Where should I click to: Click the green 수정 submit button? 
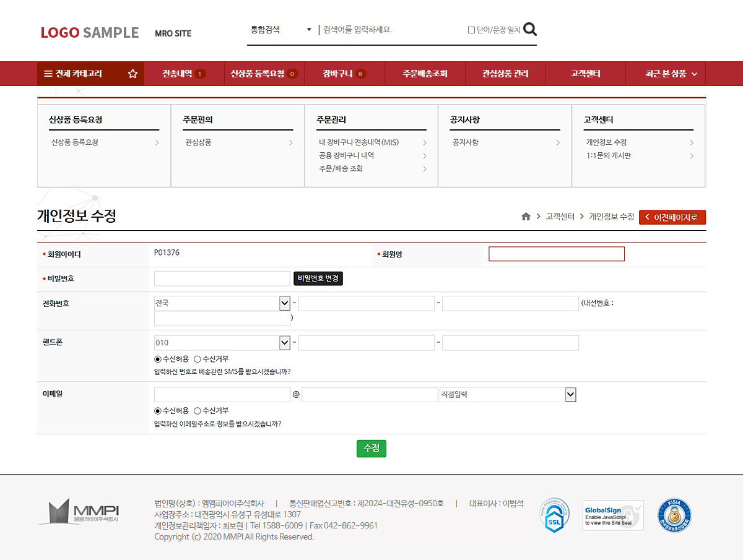pyautogui.click(x=371, y=449)
